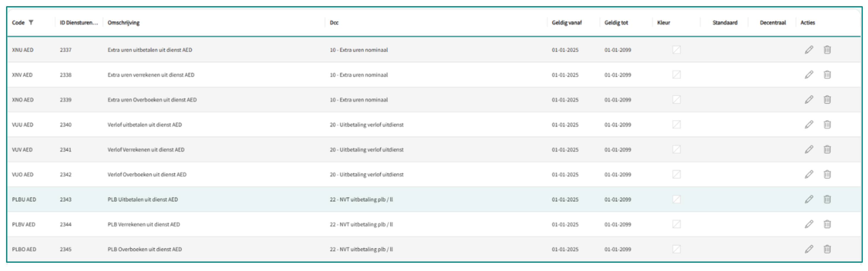
Task: Edit the XNU AED row with pencil icon
Action: coord(809,50)
